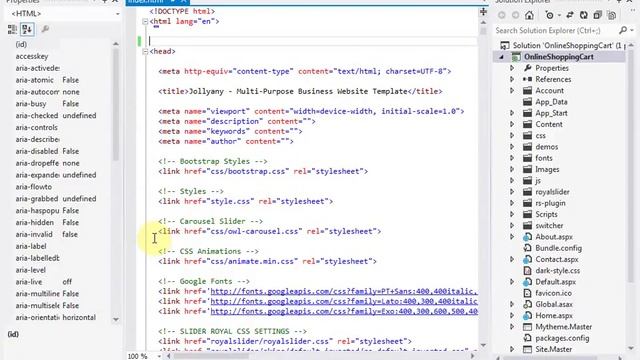This screenshot has height=360, width=640.
Task: Expand the css folder arrow
Action: coord(512,136)
